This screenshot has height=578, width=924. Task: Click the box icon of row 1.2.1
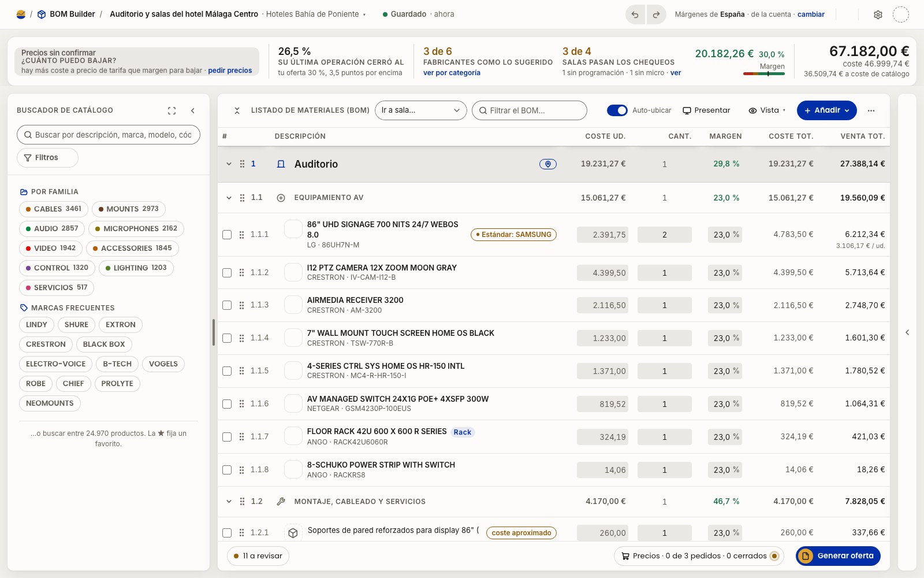pos(293,533)
